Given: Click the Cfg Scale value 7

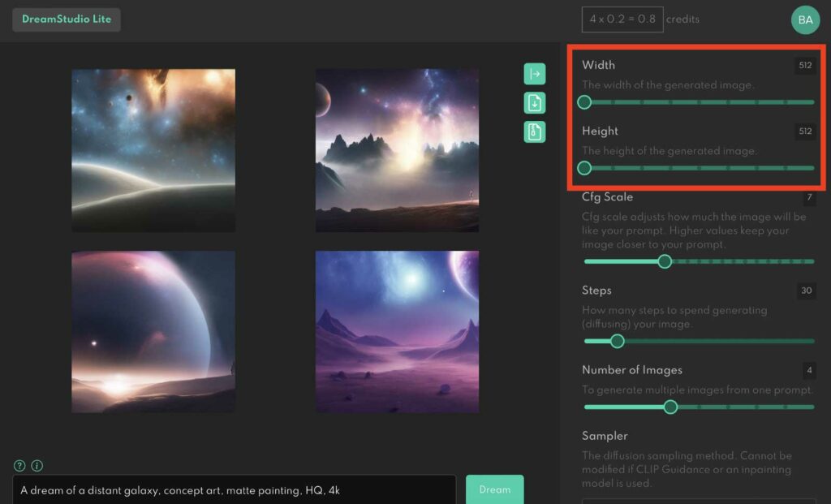Looking at the screenshot, I should 809,197.
